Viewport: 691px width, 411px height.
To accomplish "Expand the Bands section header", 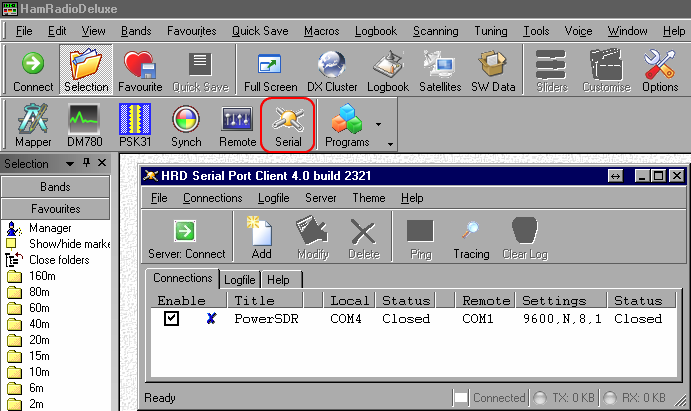I will coord(55,187).
